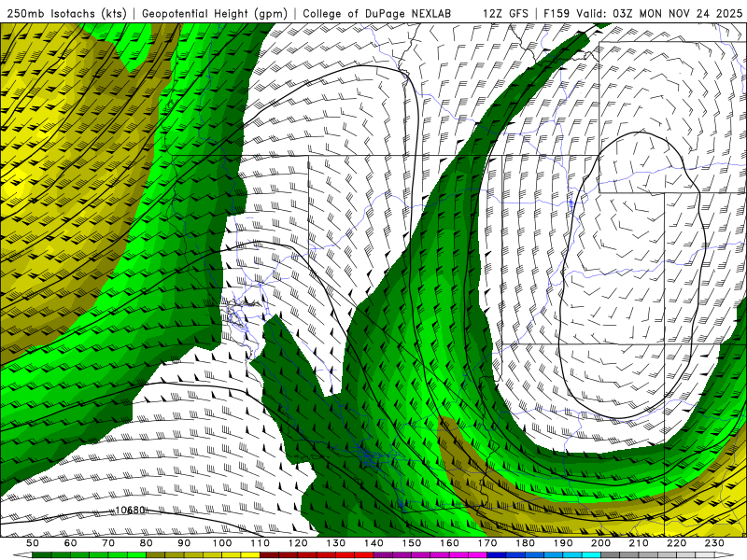Click the '190' colorbar scale label
The width and height of the screenshot is (747, 560).
tap(563, 543)
